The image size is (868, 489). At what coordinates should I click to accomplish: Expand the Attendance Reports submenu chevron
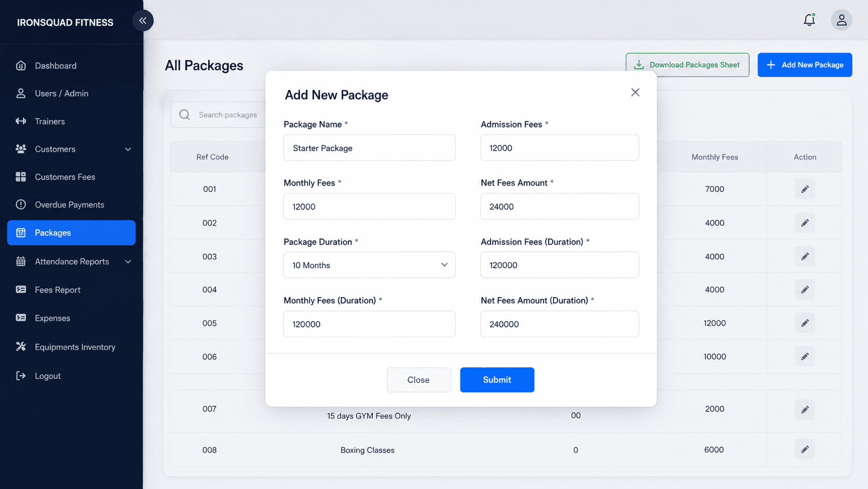pyautogui.click(x=128, y=261)
